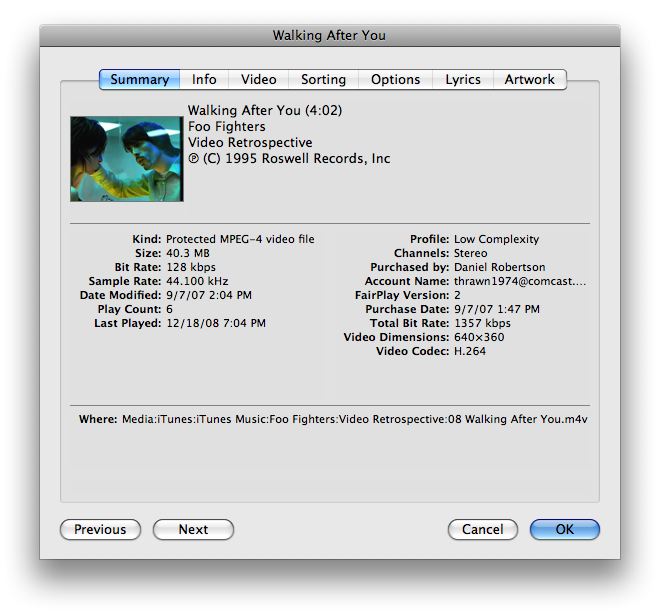Click the artist name 'Foo Fighters'

point(226,126)
